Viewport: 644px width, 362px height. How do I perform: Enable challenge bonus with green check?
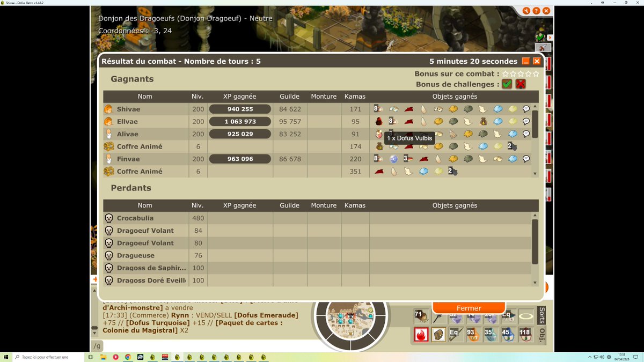(x=507, y=84)
